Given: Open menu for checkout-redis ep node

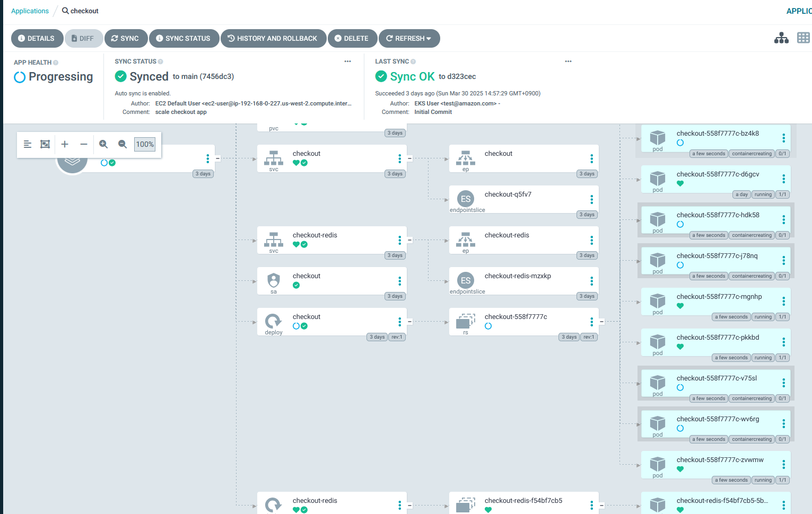Looking at the screenshot, I should 591,240.
